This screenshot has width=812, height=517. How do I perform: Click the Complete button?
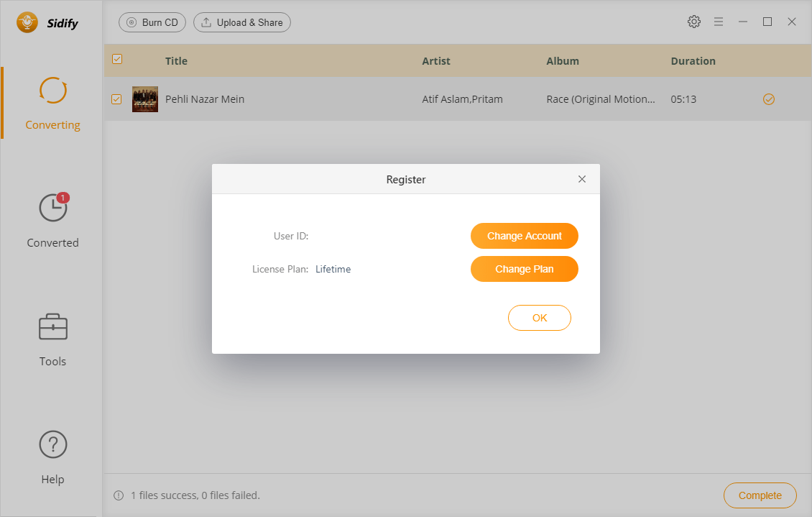coord(760,495)
